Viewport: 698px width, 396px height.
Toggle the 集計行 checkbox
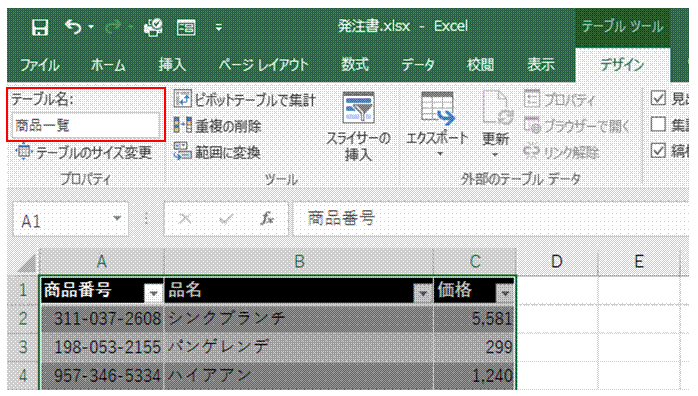click(x=658, y=125)
